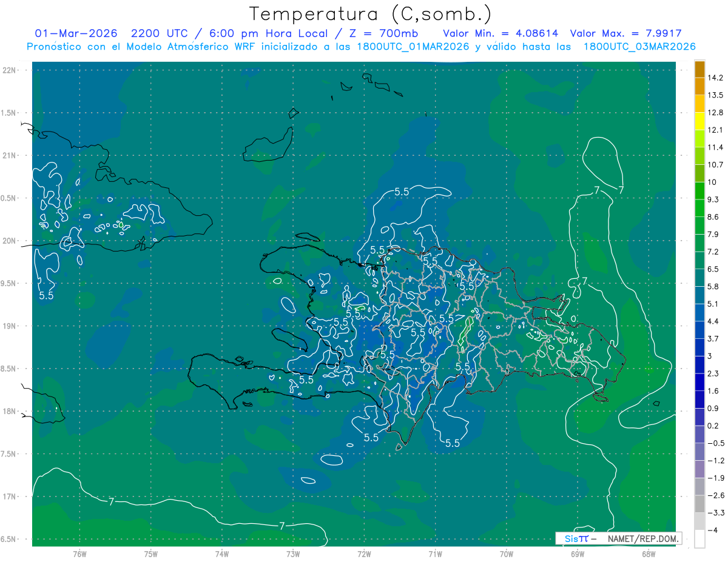Click the '1.5N' latitude axis label
The width and height of the screenshot is (728, 562).
[x=10, y=113]
